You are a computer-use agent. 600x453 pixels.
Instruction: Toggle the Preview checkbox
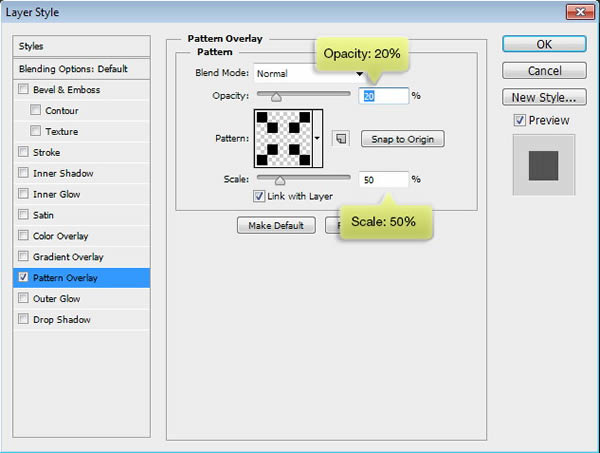tap(519, 120)
